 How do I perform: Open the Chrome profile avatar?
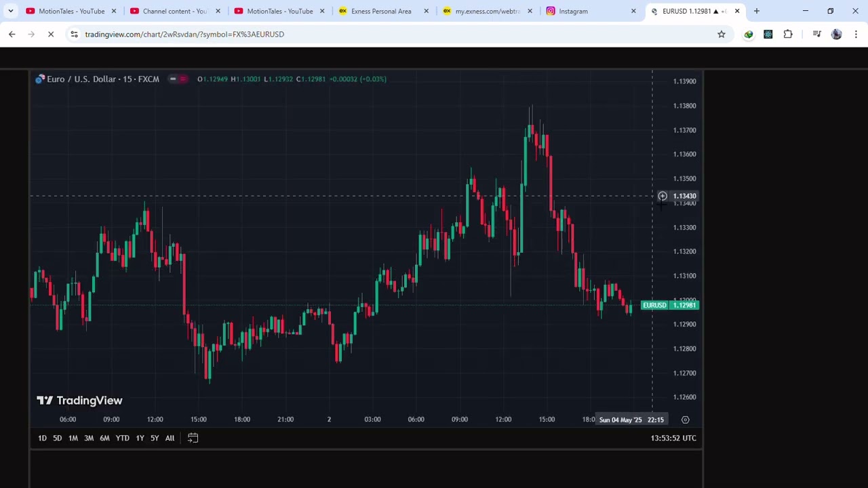837,34
